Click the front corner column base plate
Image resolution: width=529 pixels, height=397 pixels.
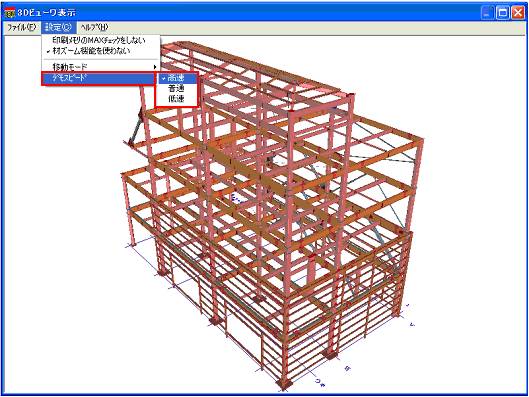pos(284,384)
